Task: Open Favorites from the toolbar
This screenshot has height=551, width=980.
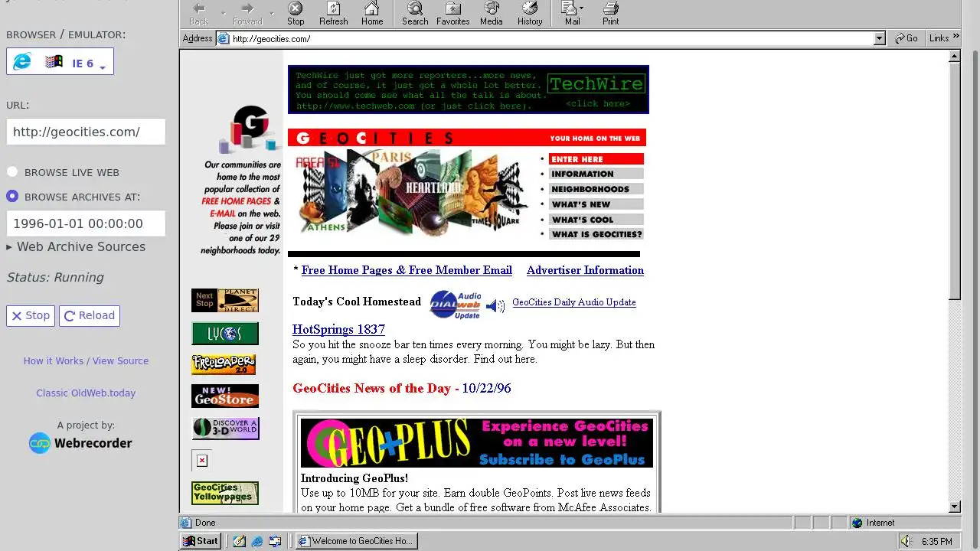Action: coord(453,14)
